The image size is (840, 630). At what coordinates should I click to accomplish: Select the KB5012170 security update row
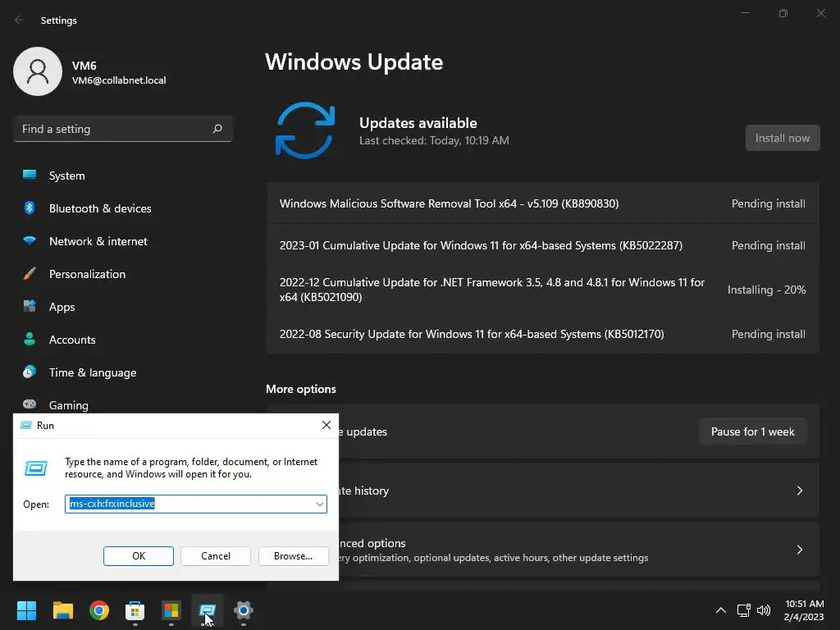(543, 334)
